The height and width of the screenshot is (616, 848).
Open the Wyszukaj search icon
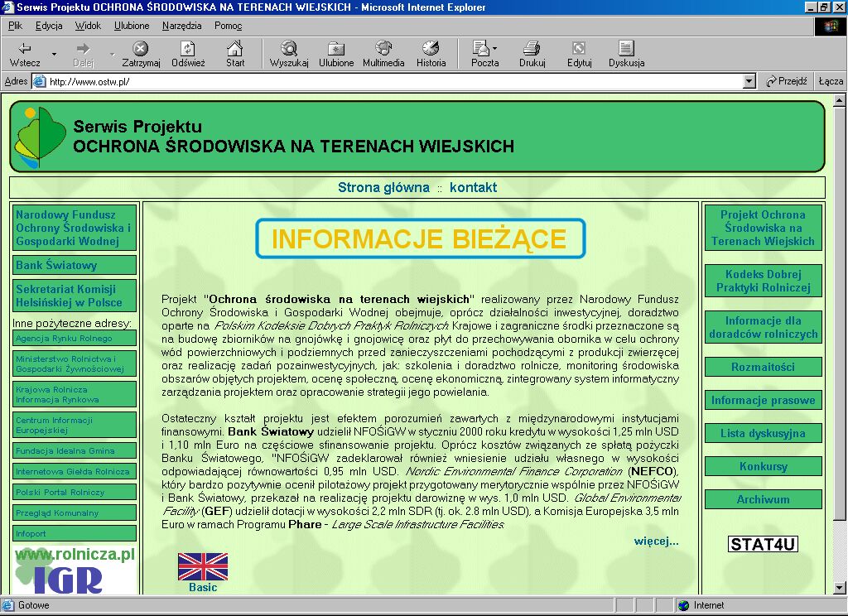289,48
